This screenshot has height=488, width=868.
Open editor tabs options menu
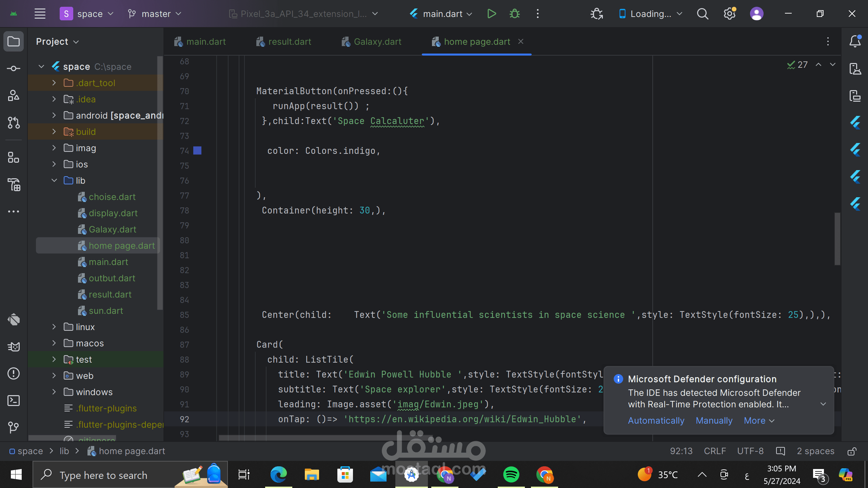click(x=828, y=41)
